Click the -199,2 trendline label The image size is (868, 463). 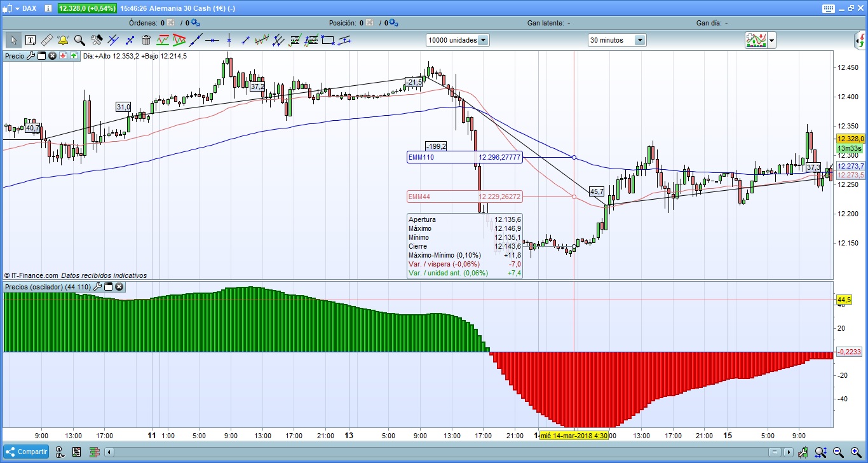click(436, 146)
